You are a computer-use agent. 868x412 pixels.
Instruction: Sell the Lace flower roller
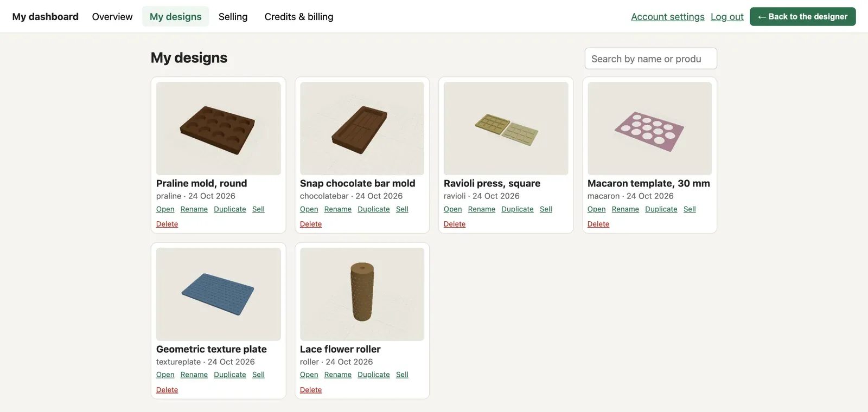(402, 375)
